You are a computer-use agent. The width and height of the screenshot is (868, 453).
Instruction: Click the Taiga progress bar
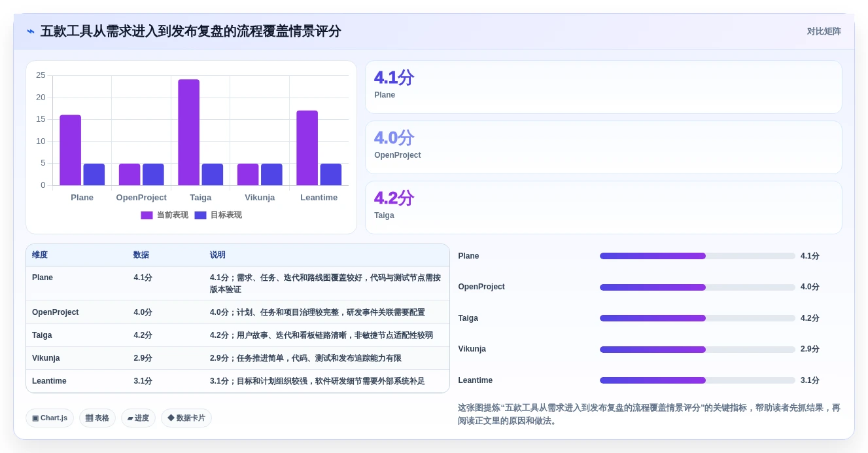[x=697, y=318]
